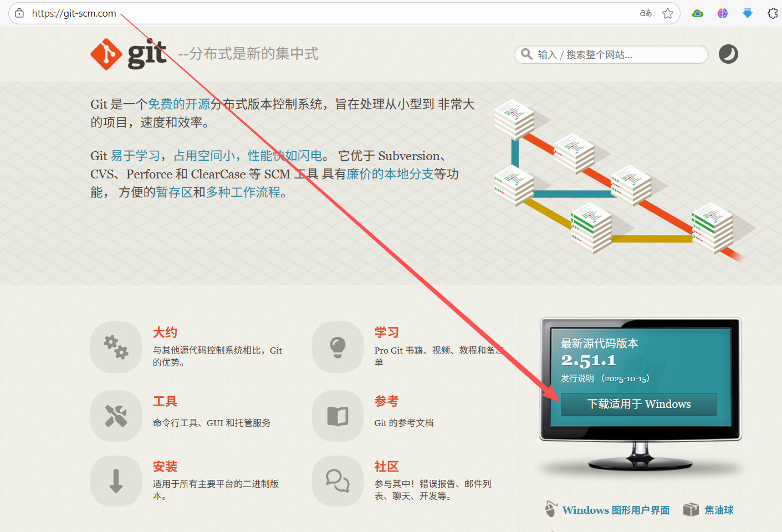Click inside the 搜索整个网站 search field
The image size is (782, 532).
610,54
